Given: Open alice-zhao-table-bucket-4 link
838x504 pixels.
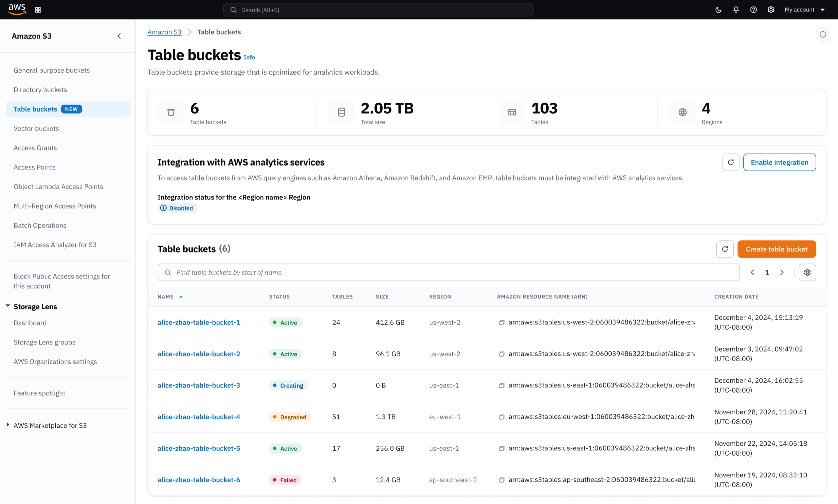Looking at the screenshot, I should click(199, 417).
